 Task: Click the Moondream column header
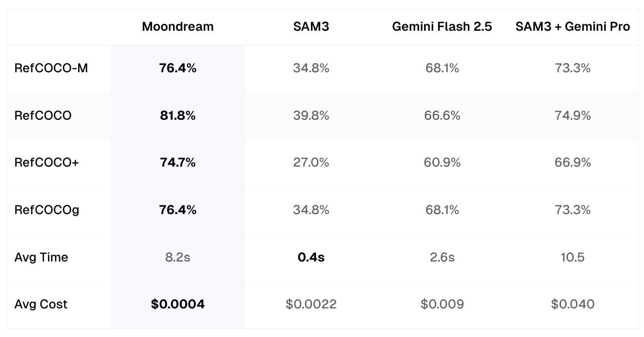tap(177, 26)
